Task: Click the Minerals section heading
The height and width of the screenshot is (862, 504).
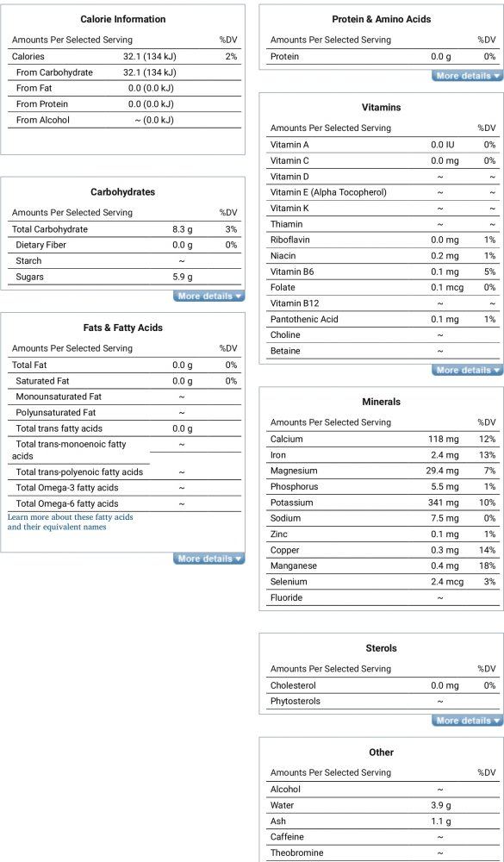Action: click(x=382, y=402)
